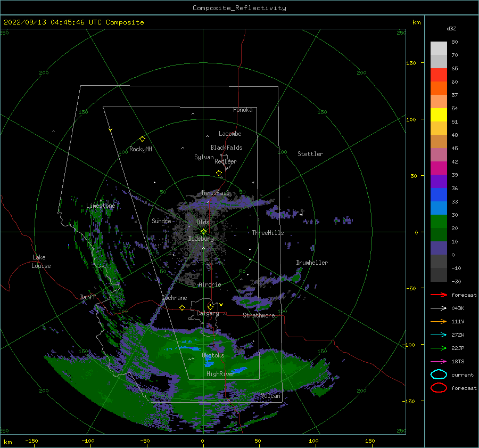Pick the red swatch between 65 and 60

439,75
